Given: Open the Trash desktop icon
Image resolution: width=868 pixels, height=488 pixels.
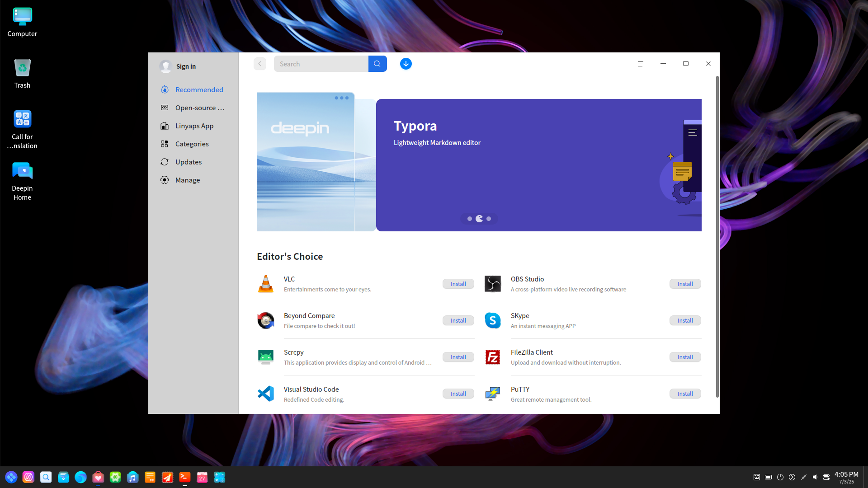Looking at the screenshot, I should click(22, 74).
